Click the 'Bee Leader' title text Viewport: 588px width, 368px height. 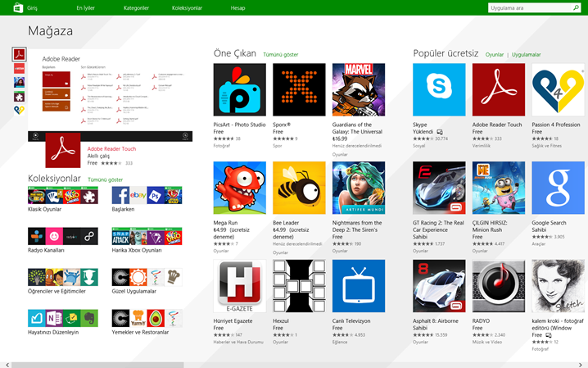tap(286, 223)
